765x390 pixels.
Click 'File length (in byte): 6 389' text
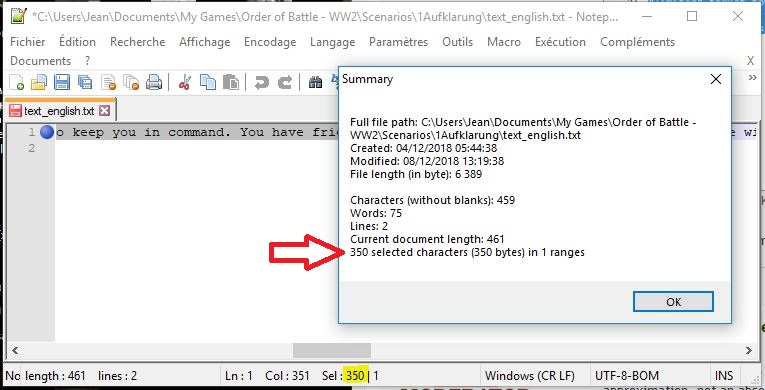(x=416, y=174)
